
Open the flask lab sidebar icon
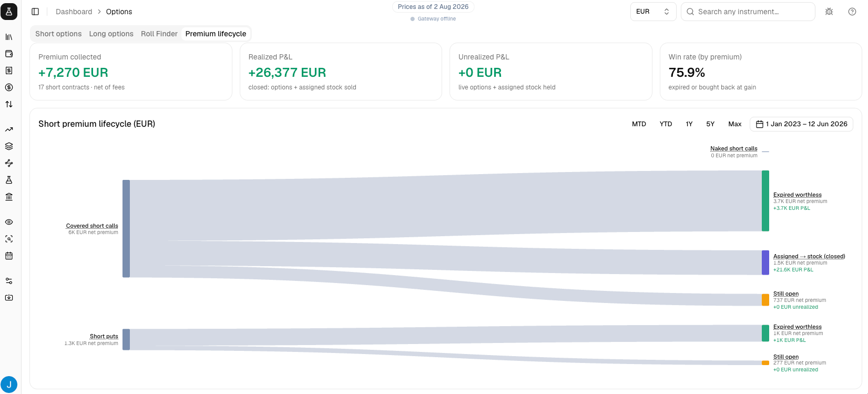(x=9, y=180)
